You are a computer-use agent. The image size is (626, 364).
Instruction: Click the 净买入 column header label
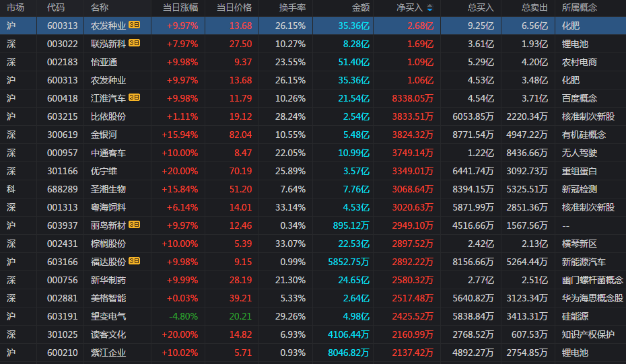tap(410, 7)
